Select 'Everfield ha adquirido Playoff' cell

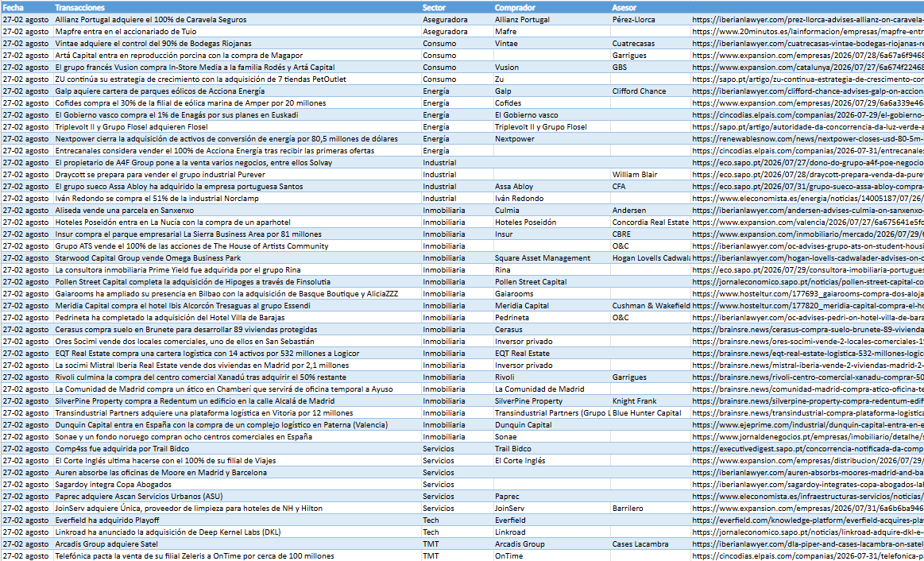pyautogui.click(x=237, y=520)
